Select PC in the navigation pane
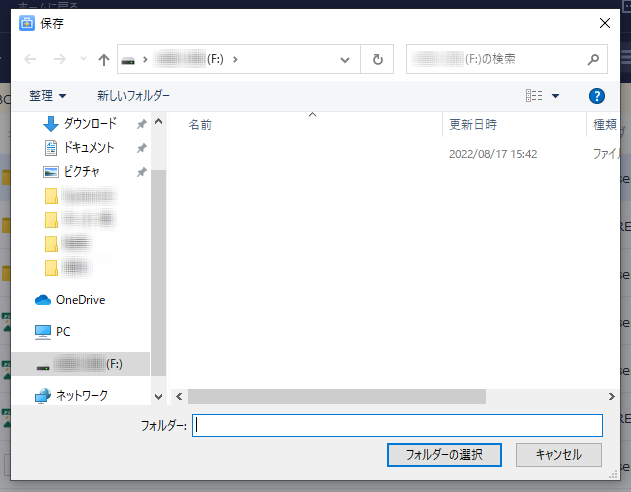The width and height of the screenshot is (631, 492). point(63,331)
